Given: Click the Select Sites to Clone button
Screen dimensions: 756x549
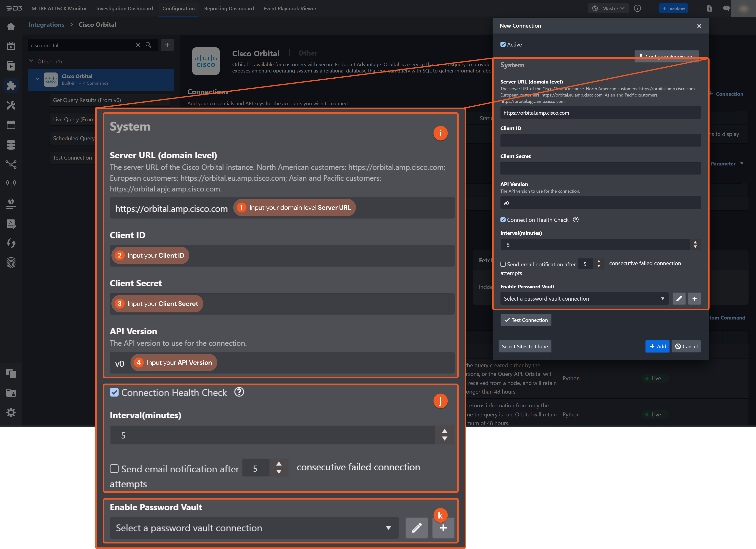Looking at the screenshot, I should coord(525,346).
